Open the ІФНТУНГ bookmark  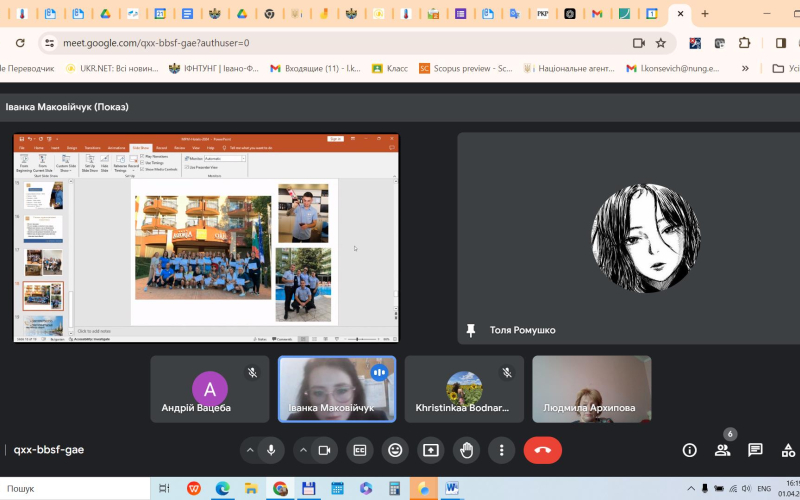pyautogui.click(x=214, y=68)
